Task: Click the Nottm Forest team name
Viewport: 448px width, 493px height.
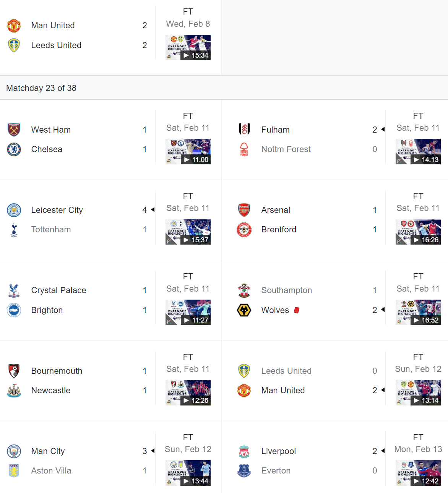Action: pyautogui.click(x=286, y=149)
